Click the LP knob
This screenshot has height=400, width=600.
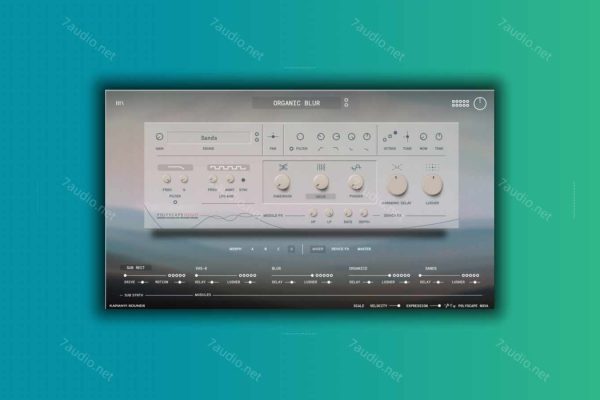pyautogui.click(x=329, y=213)
